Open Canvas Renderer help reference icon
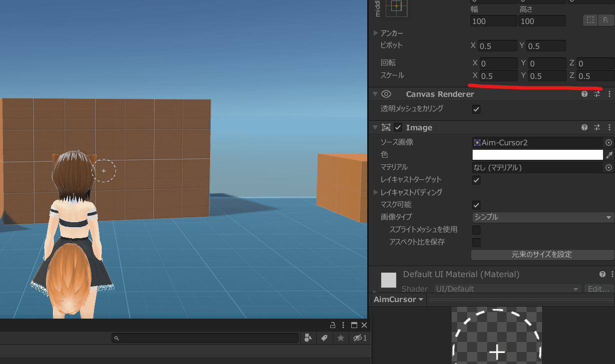The width and height of the screenshot is (615, 364). [x=584, y=94]
